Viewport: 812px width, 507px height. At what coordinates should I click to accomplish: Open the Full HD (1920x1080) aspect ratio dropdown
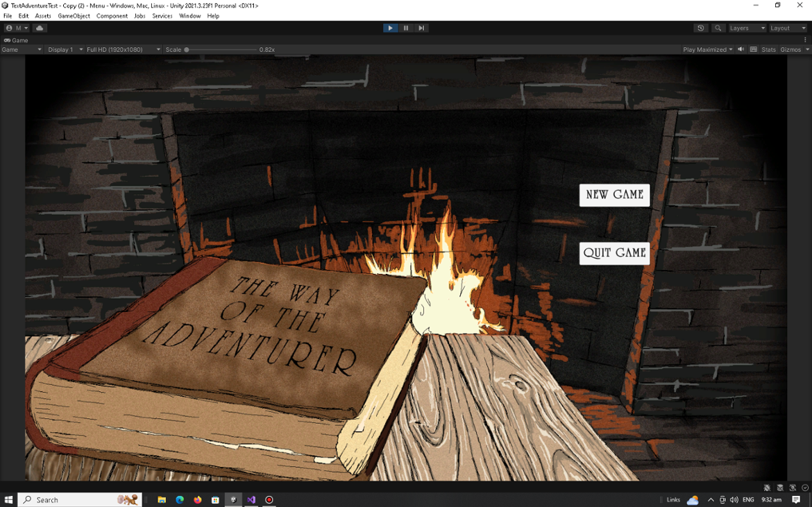click(x=117, y=49)
